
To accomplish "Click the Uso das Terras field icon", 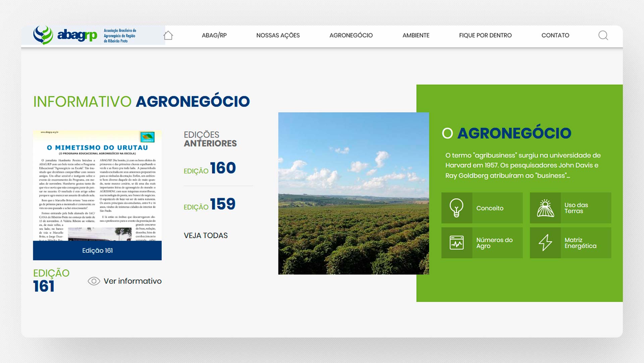I will click(x=545, y=208).
